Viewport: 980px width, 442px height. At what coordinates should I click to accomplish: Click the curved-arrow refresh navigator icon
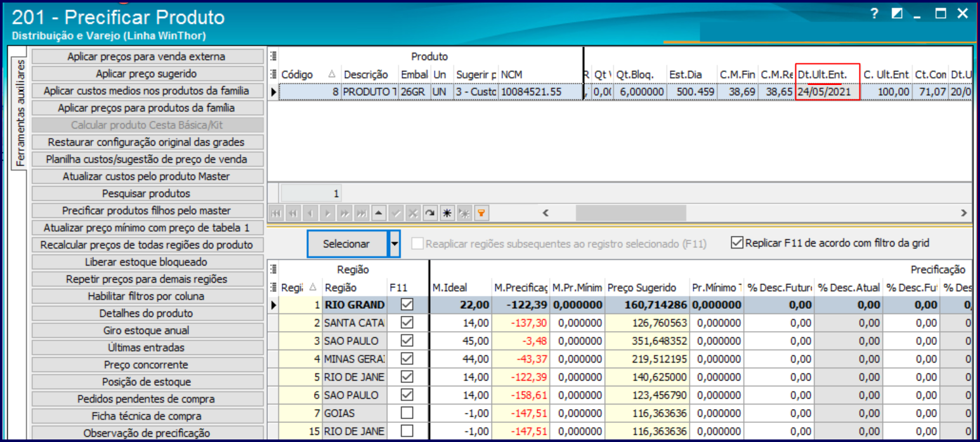[x=430, y=213]
